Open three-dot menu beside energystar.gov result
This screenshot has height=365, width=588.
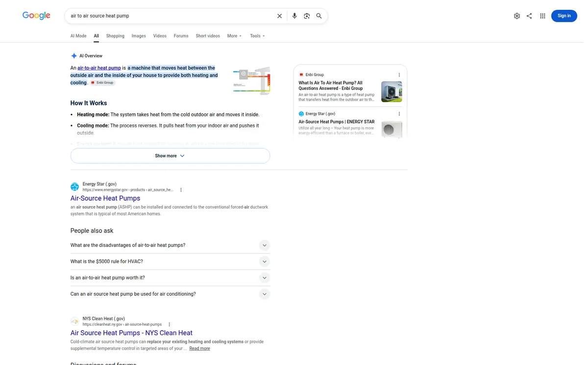(x=181, y=190)
